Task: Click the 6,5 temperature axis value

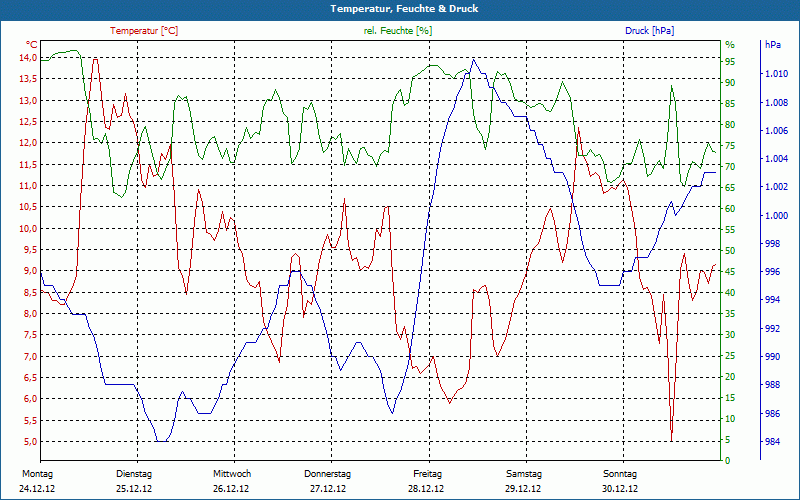Action: point(30,378)
